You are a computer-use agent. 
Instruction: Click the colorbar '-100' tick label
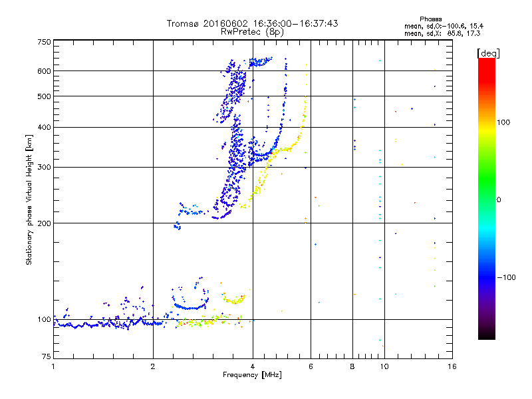507,277
